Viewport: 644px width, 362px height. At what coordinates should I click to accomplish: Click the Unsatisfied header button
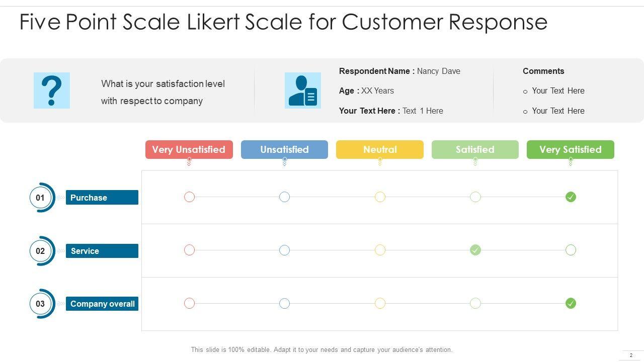tap(284, 149)
